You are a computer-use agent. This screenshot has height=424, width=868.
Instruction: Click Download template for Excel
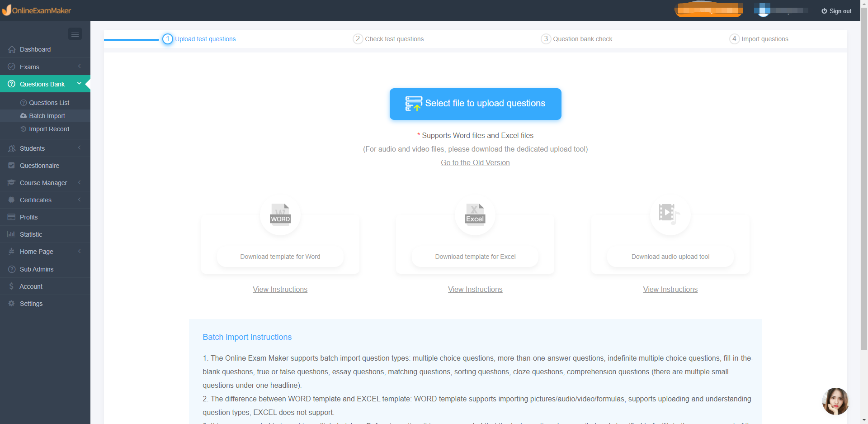click(x=475, y=257)
